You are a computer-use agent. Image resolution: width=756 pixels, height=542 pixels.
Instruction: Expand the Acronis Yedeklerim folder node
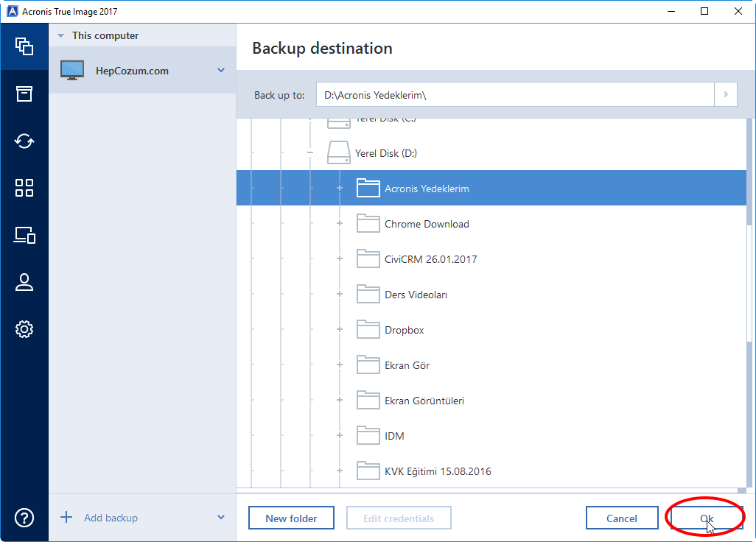pos(340,188)
